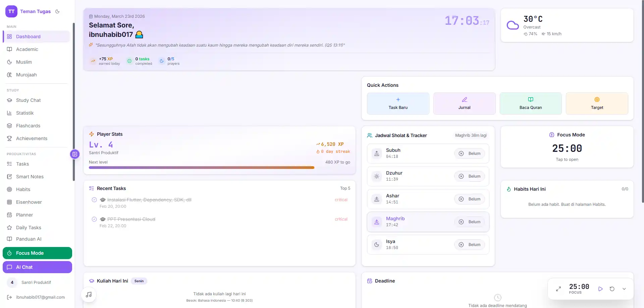Reset the mini focus timer
The image size is (644, 308).
[x=612, y=289]
